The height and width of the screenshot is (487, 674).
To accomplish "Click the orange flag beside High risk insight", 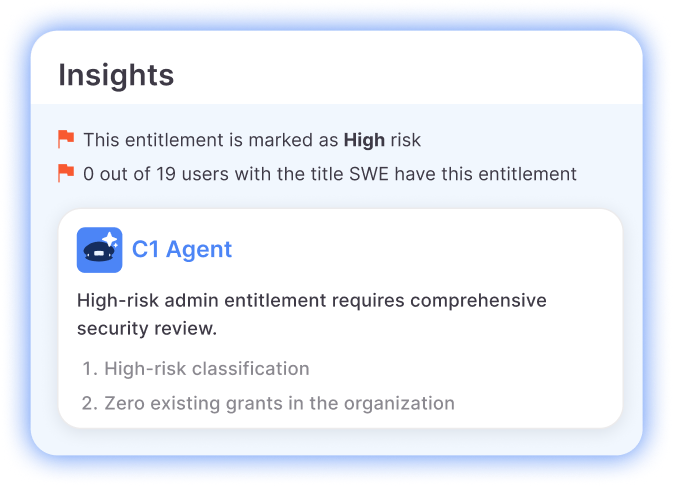I will [66, 139].
